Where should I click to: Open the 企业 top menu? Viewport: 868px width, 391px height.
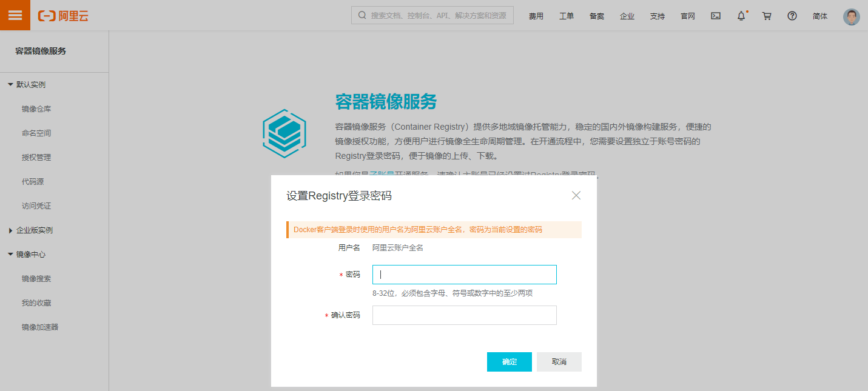(x=627, y=16)
